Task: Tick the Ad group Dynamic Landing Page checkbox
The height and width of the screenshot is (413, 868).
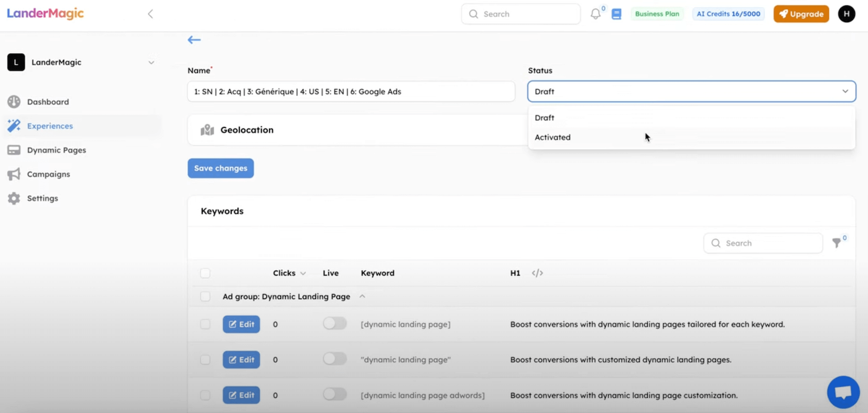Action: (x=205, y=296)
